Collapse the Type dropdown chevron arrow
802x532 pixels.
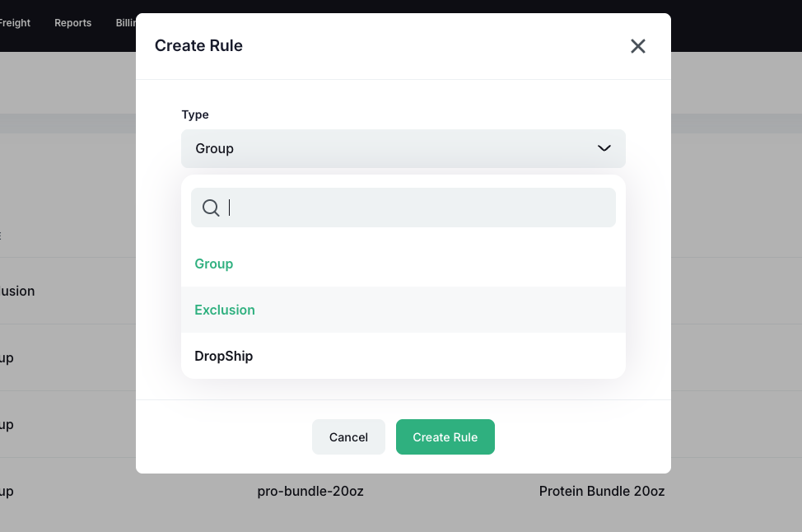(x=604, y=148)
